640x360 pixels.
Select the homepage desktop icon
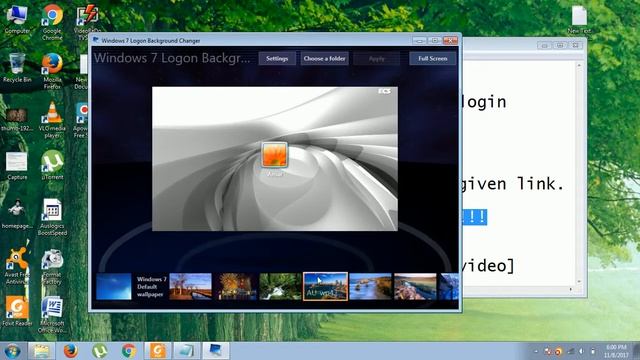point(17,214)
